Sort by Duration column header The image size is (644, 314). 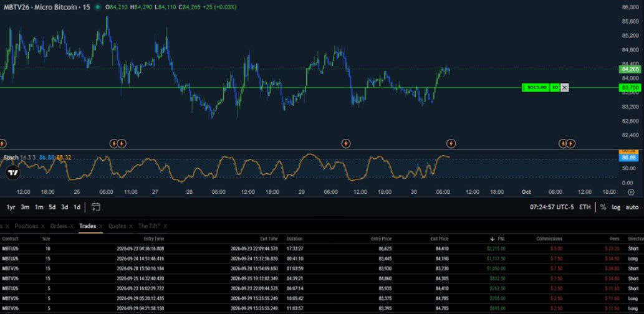pyautogui.click(x=294, y=239)
